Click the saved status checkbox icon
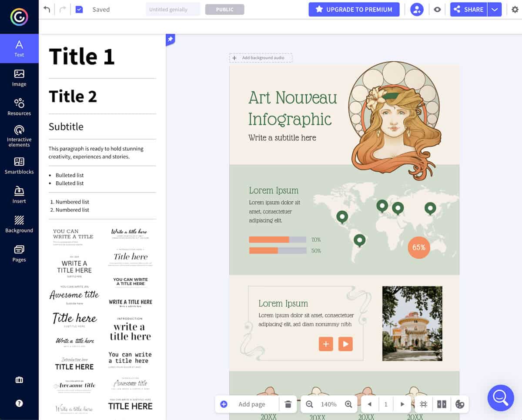522x420 pixels. click(79, 9)
